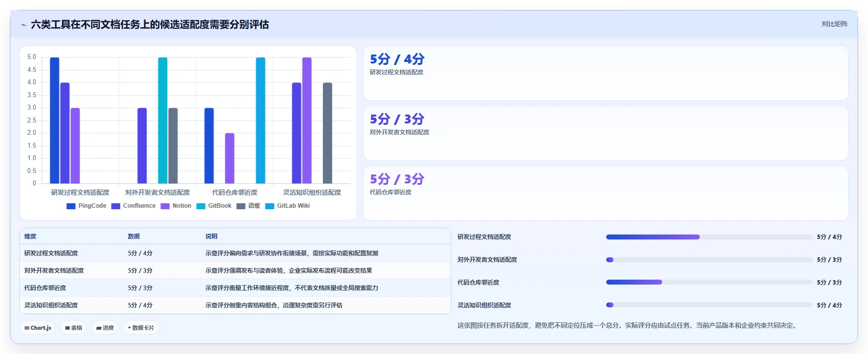
Task: Open the 5分 / 3分 代码仓库邻近度 data card
Action: click(x=606, y=193)
